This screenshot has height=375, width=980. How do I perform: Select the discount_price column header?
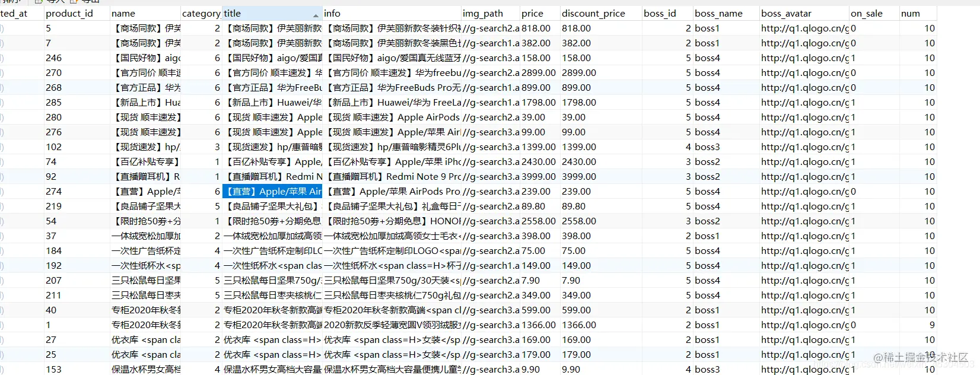coord(601,13)
